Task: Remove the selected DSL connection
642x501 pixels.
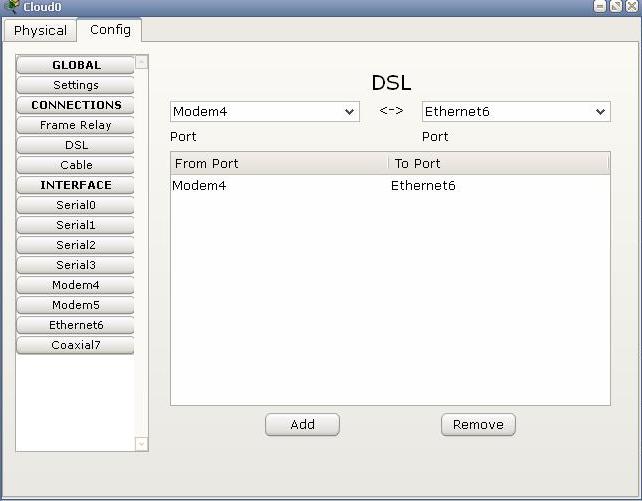Action: click(478, 425)
